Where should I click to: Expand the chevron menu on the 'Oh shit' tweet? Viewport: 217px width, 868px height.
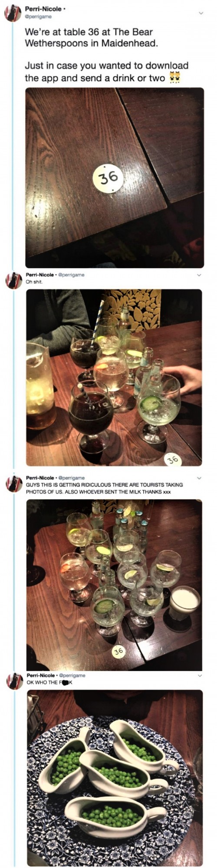point(200,275)
